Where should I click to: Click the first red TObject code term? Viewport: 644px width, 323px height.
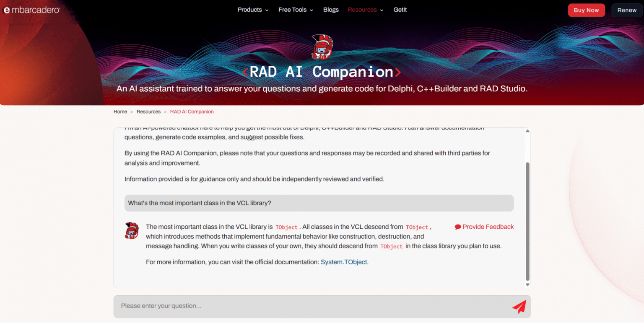tap(287, 227)
